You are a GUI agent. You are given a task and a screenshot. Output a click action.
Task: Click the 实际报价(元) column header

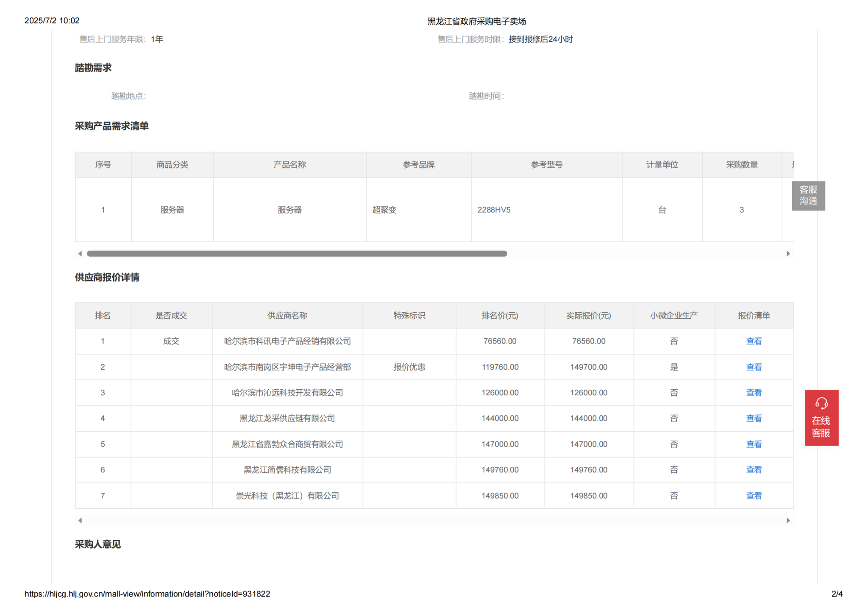point(588,316)
